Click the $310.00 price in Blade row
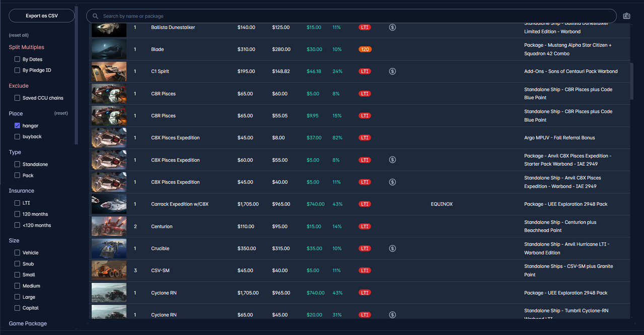Viewport: 644px width, 335px height. (246, 49)
